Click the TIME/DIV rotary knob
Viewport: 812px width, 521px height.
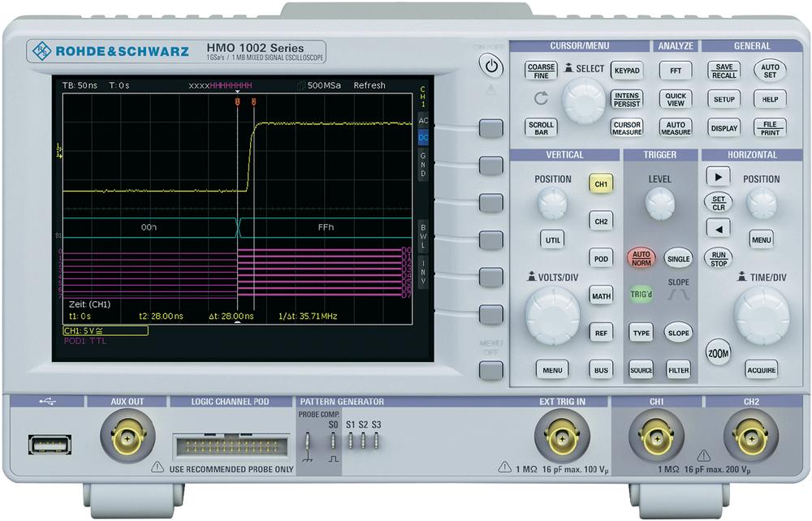pyautogui.click(x=761, y=316)
